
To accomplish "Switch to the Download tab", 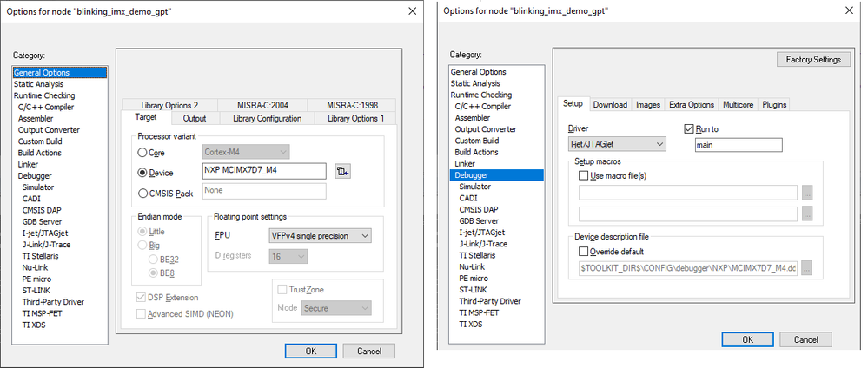I will (x=610, y=105).
